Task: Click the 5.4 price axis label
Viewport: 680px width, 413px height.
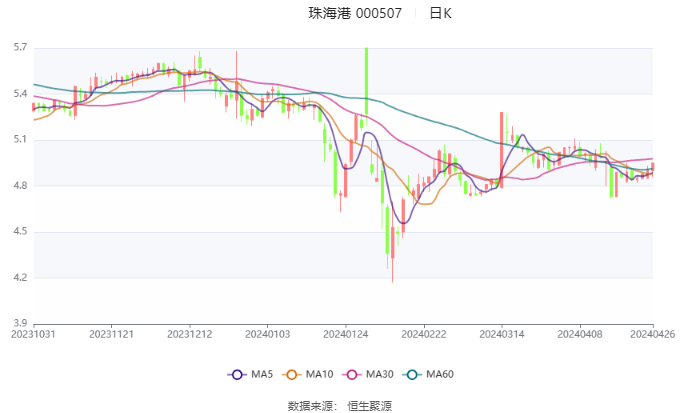Action: click(20, 94)
